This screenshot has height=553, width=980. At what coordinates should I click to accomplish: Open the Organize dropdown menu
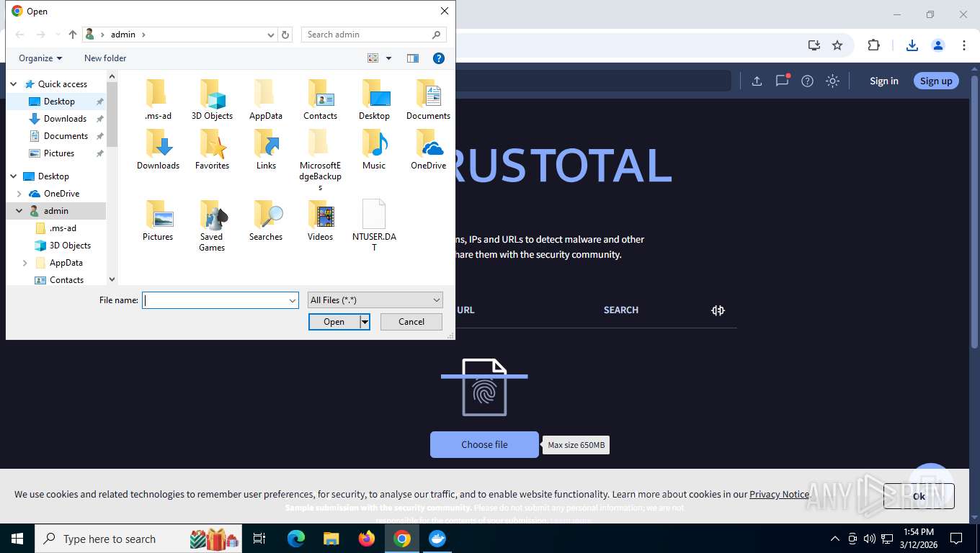40,58
